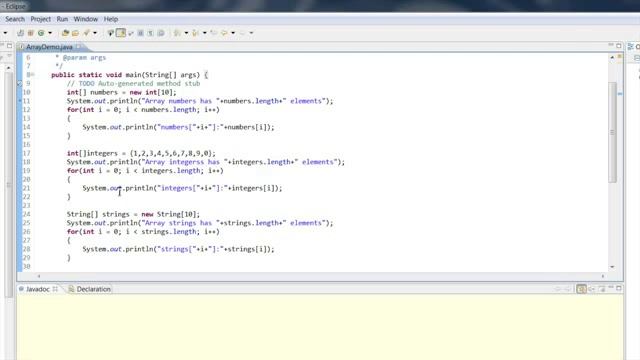
Task: Expand the Back navigation history dropdown
Action: [233, 33]
